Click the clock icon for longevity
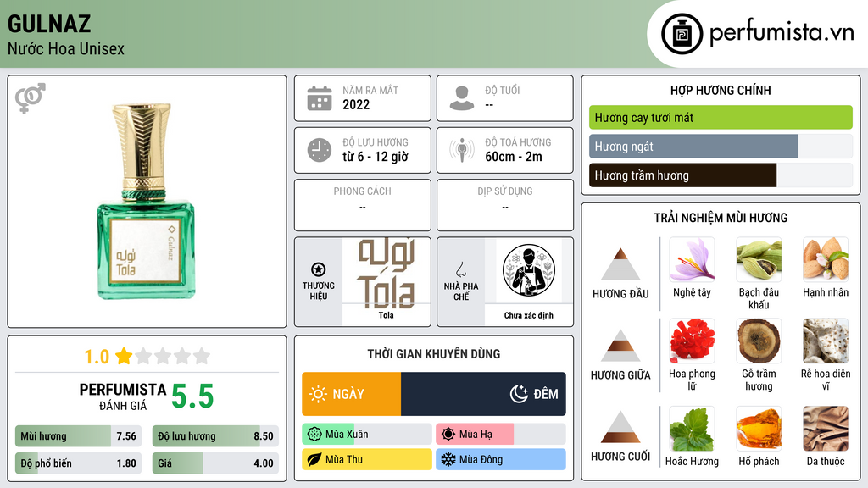Screen dimensions: 868x488 pos(320,150)
